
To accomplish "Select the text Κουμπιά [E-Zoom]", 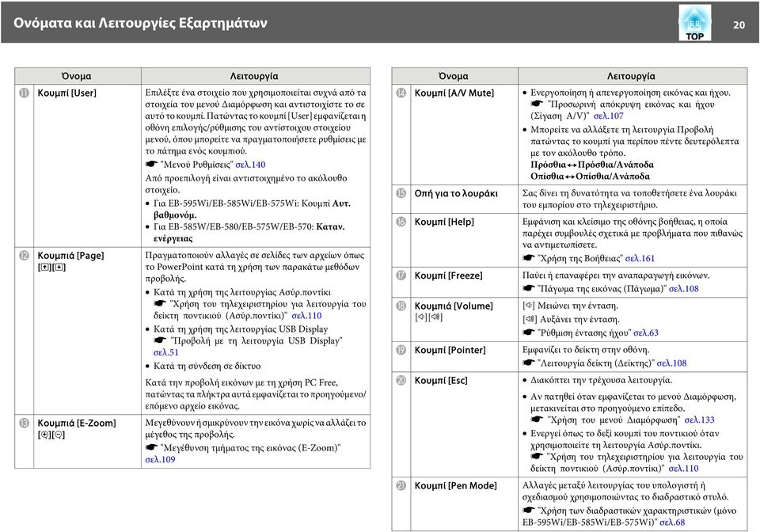I will (x=77, y=424).
